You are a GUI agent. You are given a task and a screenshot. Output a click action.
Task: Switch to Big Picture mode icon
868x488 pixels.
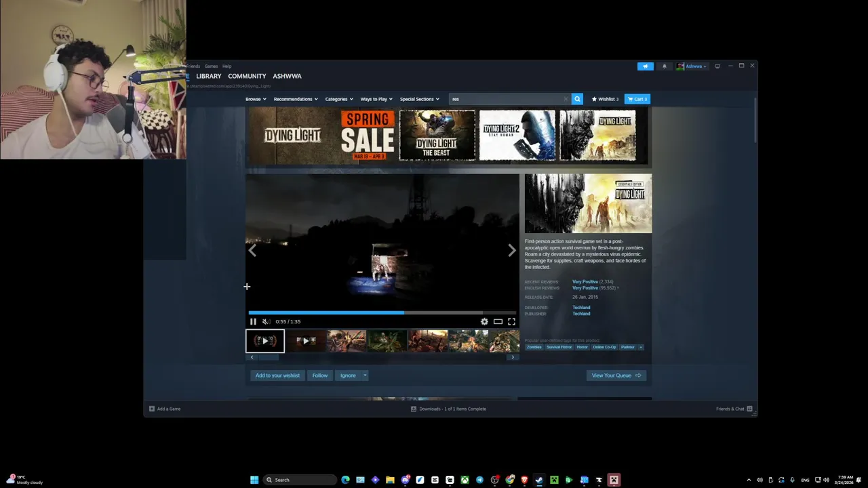click(717, 66)
